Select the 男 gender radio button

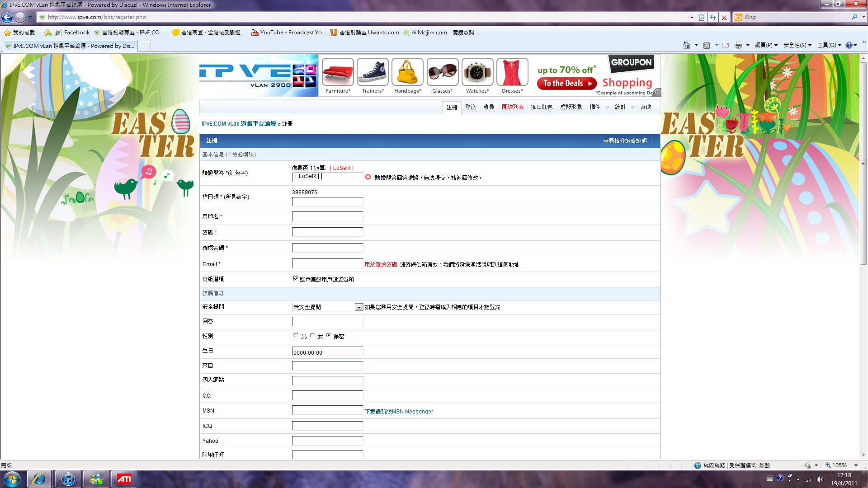[296, 336]
